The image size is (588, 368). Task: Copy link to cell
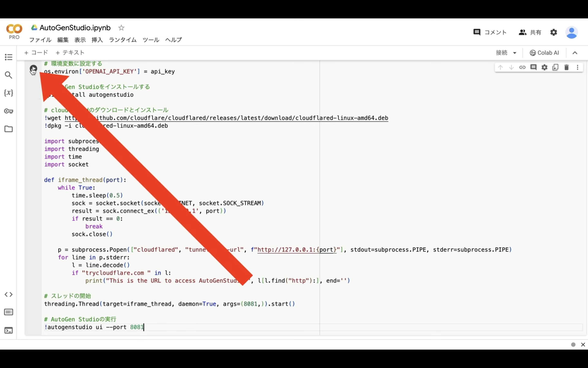click(522, 67)
